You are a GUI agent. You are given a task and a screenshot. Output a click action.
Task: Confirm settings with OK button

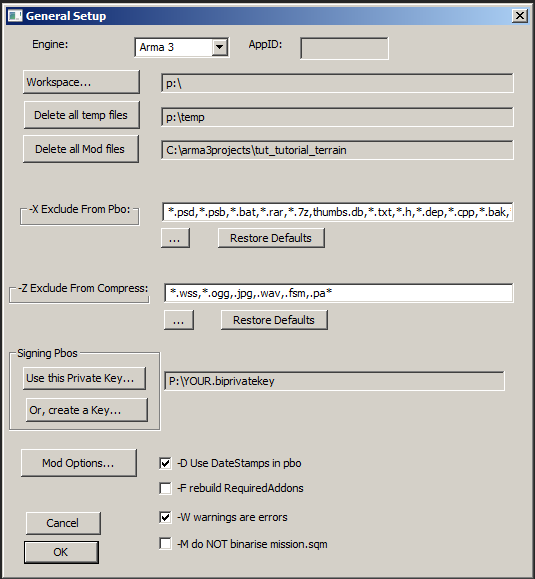click(x=61, y=552)
